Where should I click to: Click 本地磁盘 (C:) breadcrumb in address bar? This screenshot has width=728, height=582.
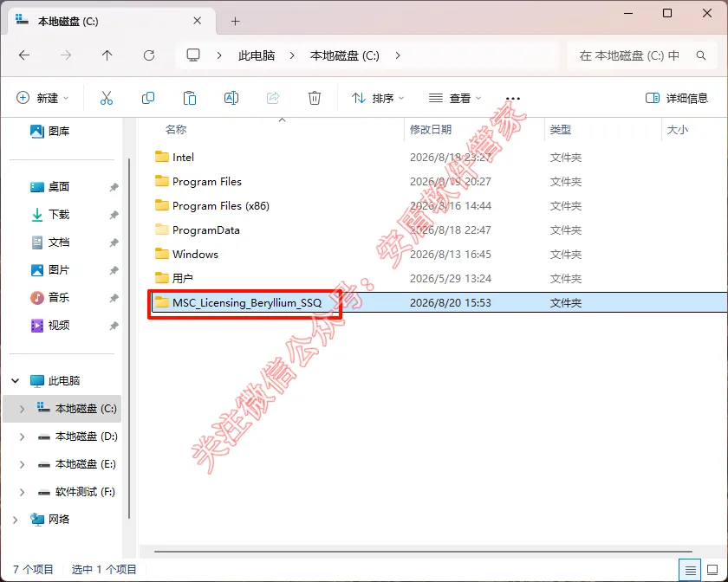pyautogui.click(x=345, y=55)
